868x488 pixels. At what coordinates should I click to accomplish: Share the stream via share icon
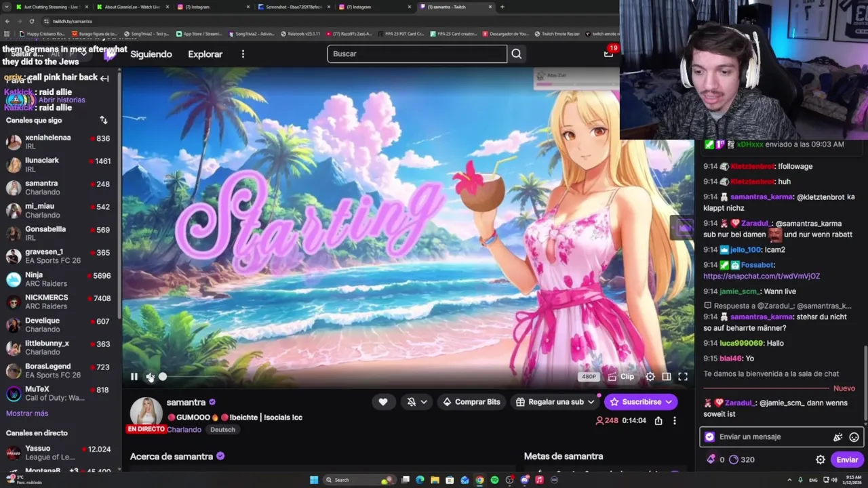658,421
